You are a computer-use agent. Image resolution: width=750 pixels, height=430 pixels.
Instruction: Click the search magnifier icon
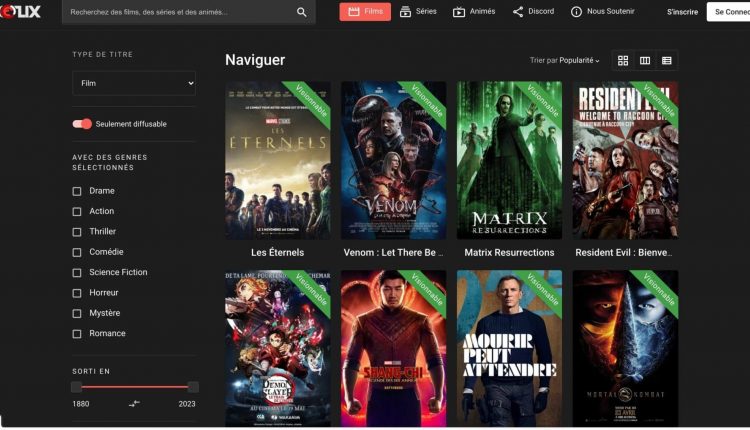301,12
